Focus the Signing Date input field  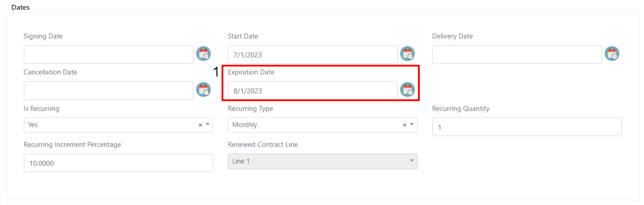tap(109, 54)
